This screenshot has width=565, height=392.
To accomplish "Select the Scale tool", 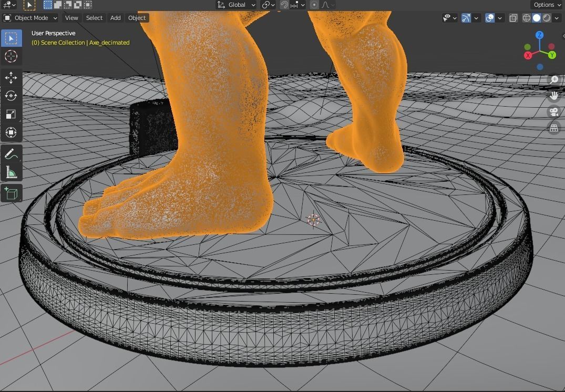I will click(x=11, y=114).
